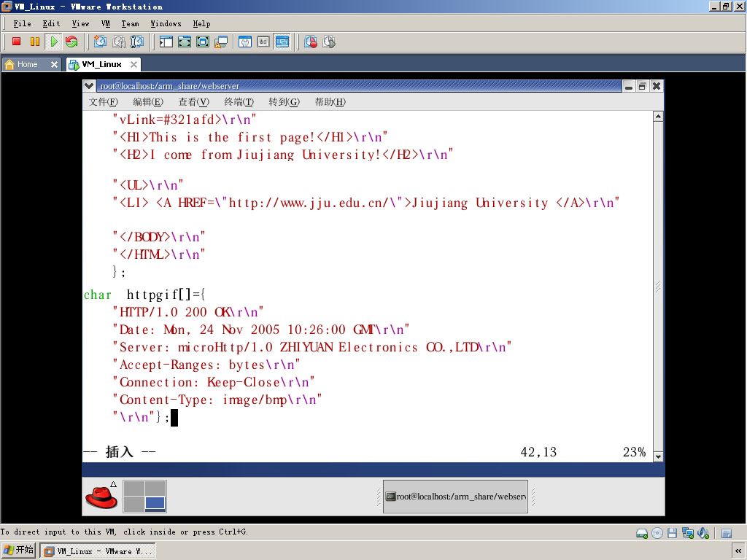Viewport: 747px width, 560px height.
Task: Click the Windows 开始 Start button
Action: [x=18, y=550]
